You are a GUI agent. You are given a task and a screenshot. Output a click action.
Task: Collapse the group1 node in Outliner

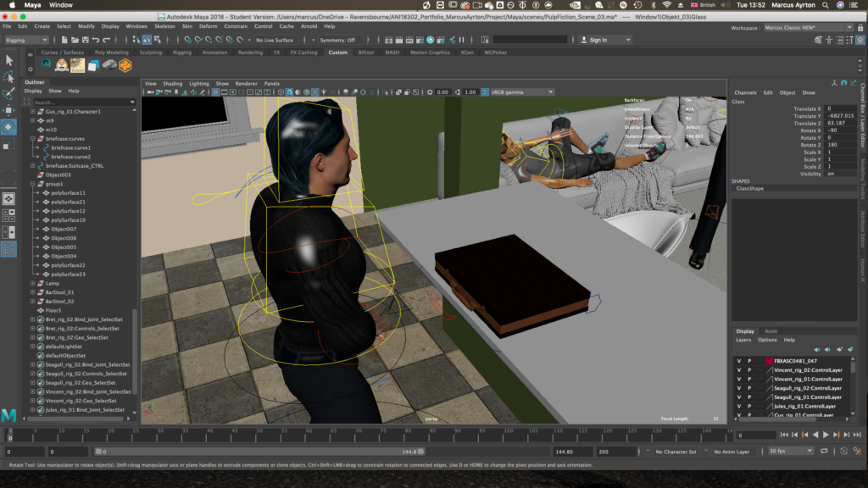pyautogui.click(x=33, y=184)
